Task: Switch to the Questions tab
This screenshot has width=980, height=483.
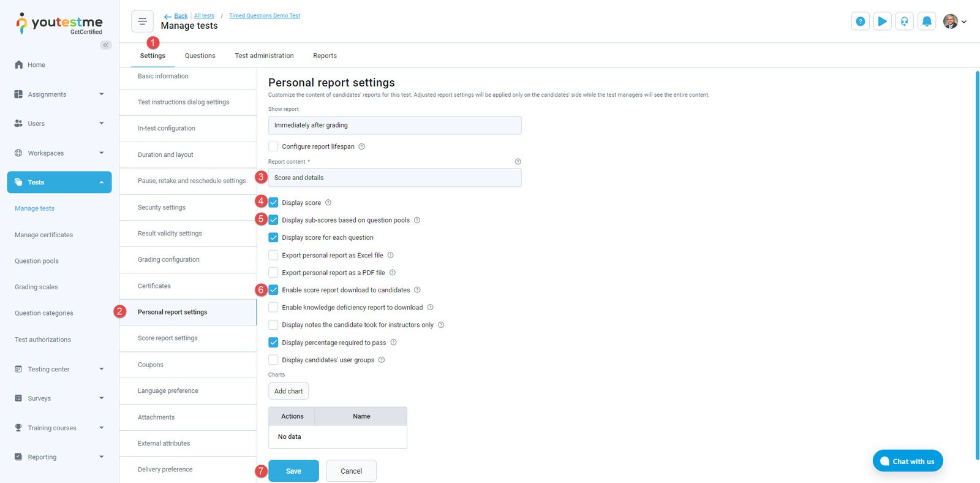Action: pyautogui.click(x=200, y=56)
